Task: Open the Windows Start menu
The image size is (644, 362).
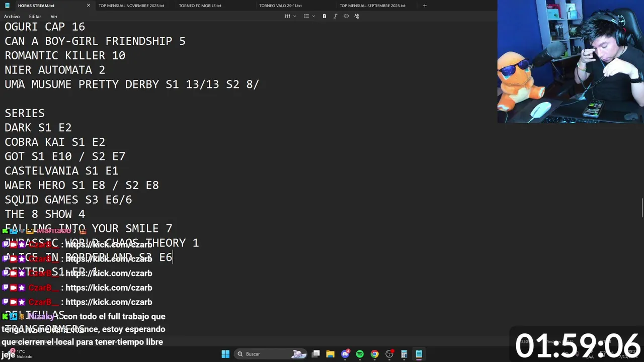Action: tap(225, 354)
